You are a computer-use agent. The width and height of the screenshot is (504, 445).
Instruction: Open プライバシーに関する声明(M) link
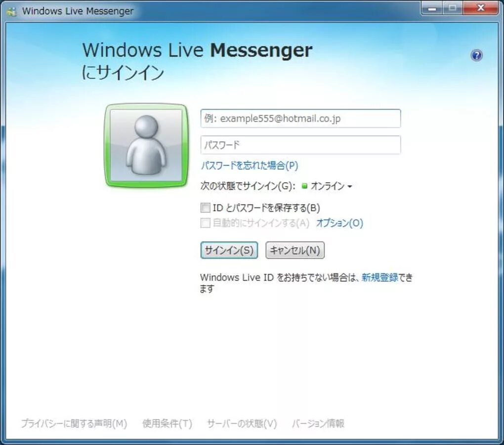click(x=74, y=423)
